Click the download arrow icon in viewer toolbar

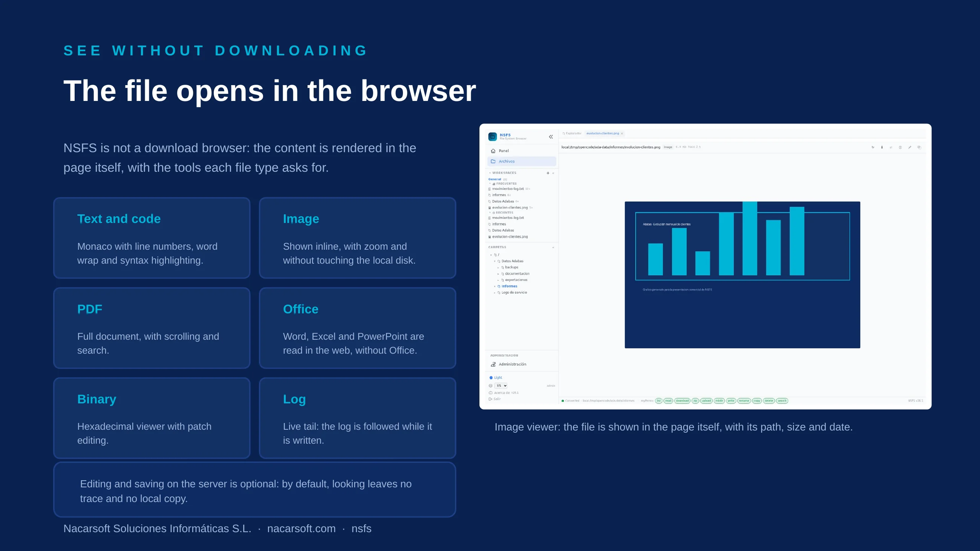click(882, 147)
